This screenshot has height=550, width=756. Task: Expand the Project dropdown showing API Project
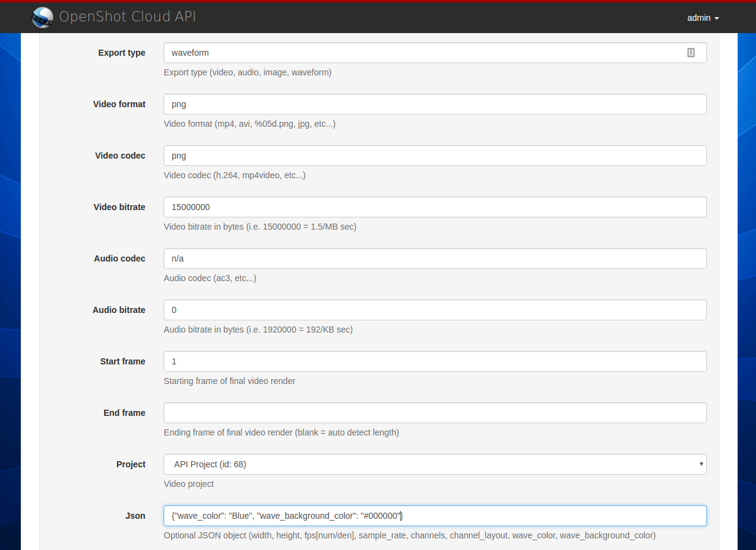coord(434,464)
